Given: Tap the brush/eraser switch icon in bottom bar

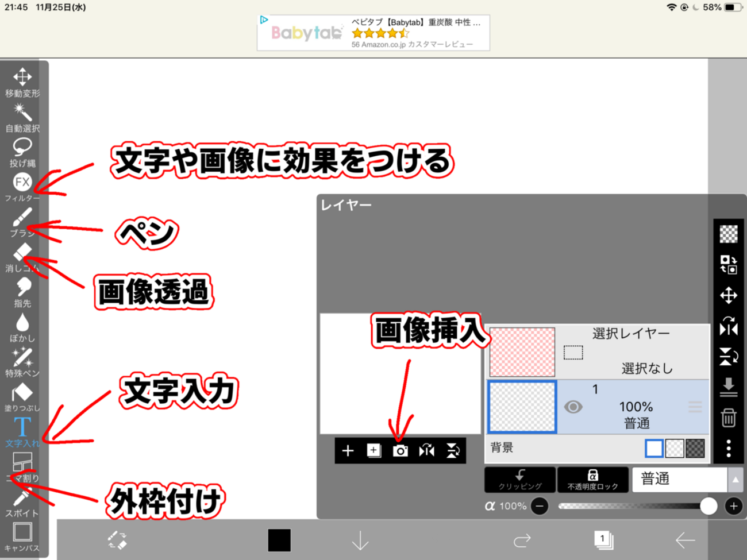Looking at the screenshot, I should click(117, 540).
